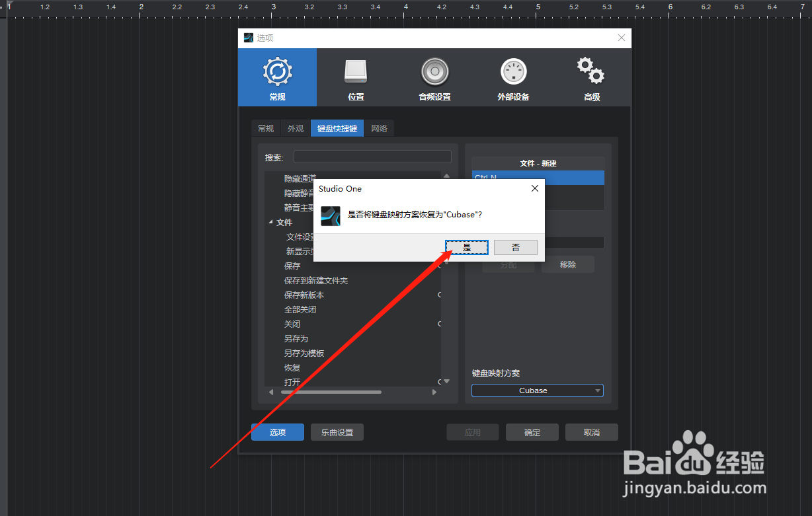This screenshot has width=812, height=516.
Task: Confirm with the 确定 button
Action: tap(532, 432)
